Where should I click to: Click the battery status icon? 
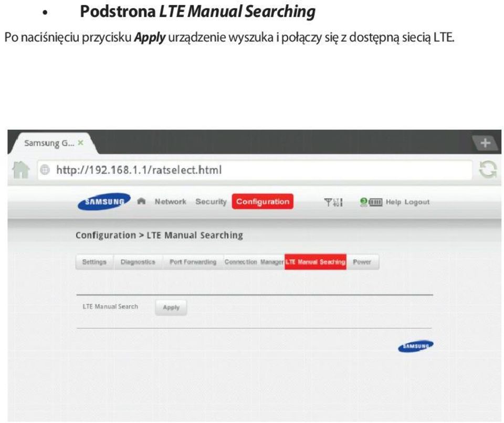[375, 202]
